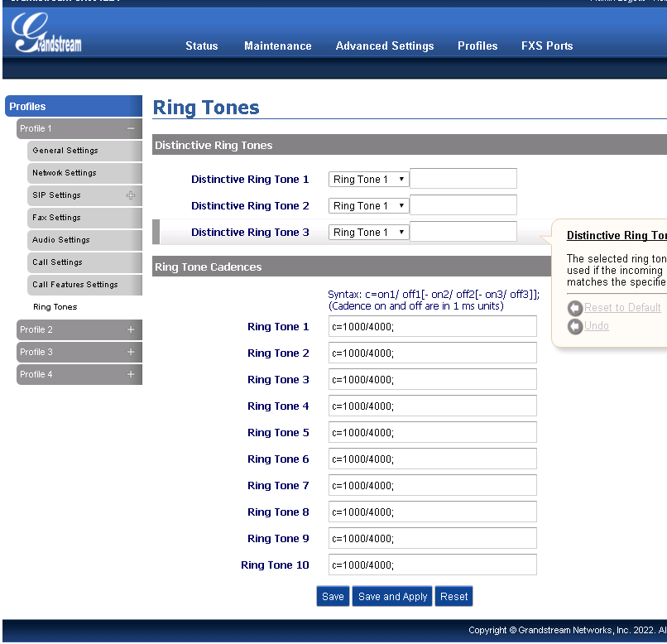Collapse Profile 1 with minus icon
This screenshot has height=644, width=667.
pos(131,128)
